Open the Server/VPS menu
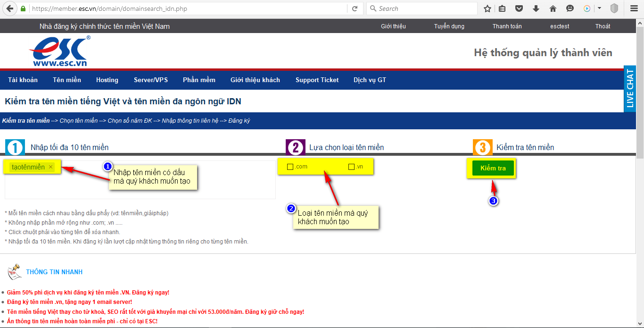 tap(151, 80)
